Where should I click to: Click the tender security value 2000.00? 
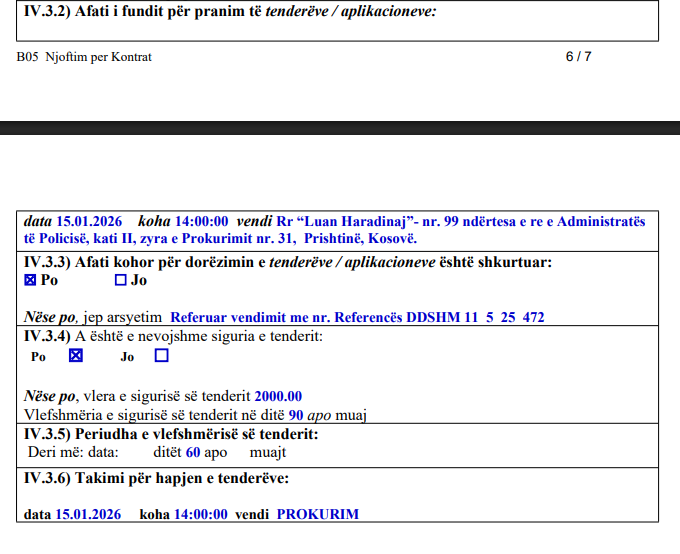(278, 396)
